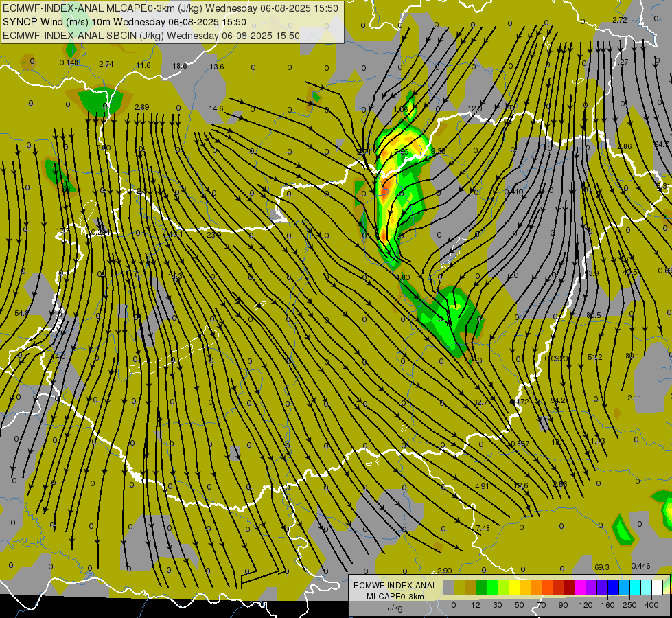Click the map value 2.56
The height and width of the screenshot is (618, 672).
(x=559, y=484)
